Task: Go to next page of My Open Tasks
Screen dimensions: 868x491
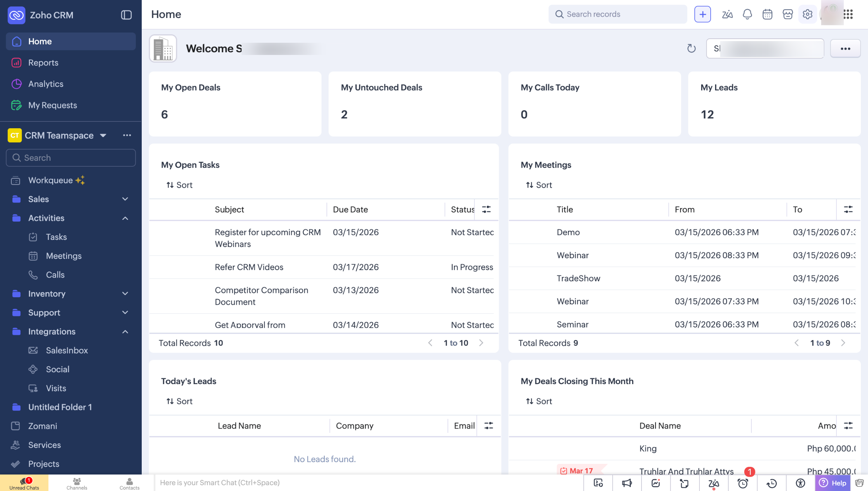Action: tap(481, 343)
